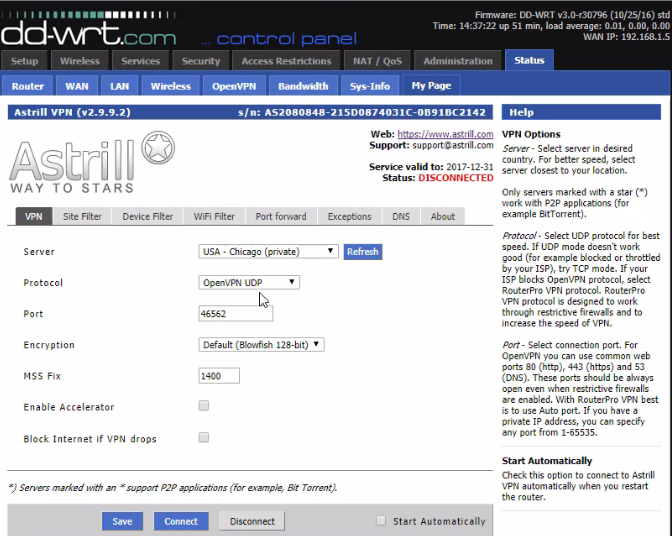This screenshot has width=672, height=536.
Task: Switch to the Wireless main tab
Action: coord(80,61)
